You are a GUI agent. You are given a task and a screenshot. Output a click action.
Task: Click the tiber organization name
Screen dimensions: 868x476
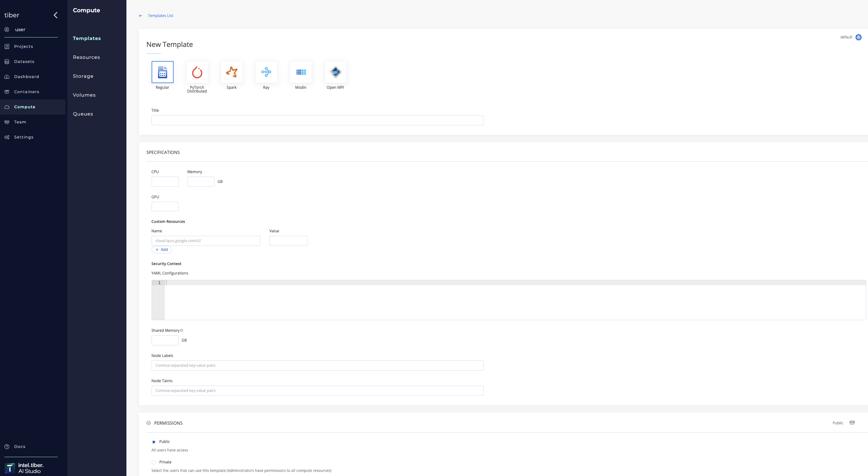pyautogui.click(x=12, y=15)
